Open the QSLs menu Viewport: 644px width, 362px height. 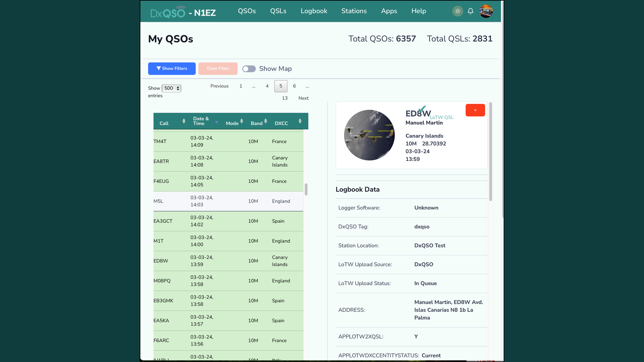278,11
